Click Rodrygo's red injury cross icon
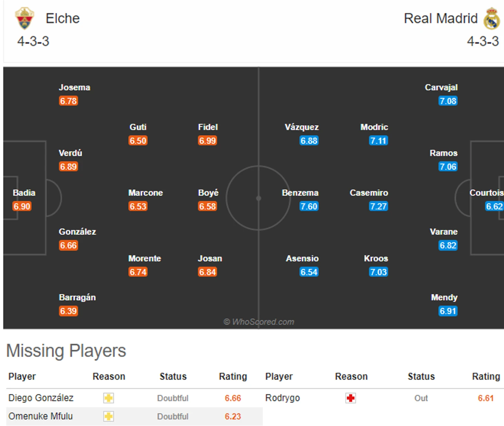 pyautogui.click(x=351, y=398)
